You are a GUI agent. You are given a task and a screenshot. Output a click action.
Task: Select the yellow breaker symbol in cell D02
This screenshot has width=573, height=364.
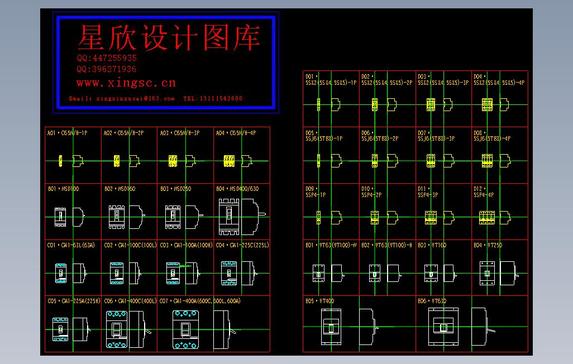click(x=375, y=105)
